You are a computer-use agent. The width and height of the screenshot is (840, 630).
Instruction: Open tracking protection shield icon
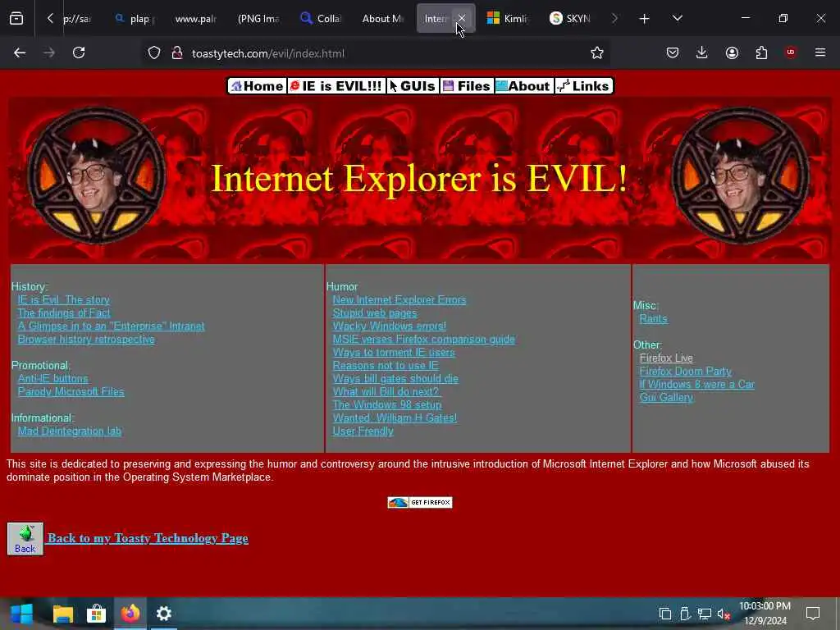point(154,53)
